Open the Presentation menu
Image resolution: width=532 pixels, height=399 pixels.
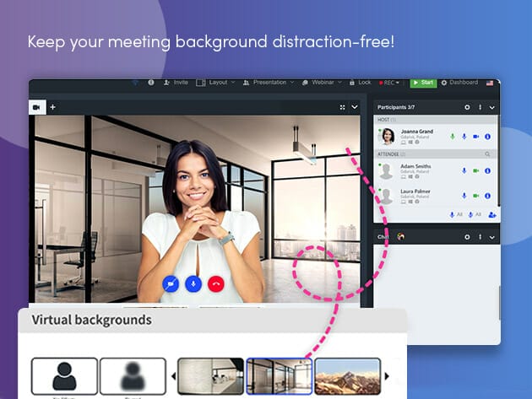268,83
